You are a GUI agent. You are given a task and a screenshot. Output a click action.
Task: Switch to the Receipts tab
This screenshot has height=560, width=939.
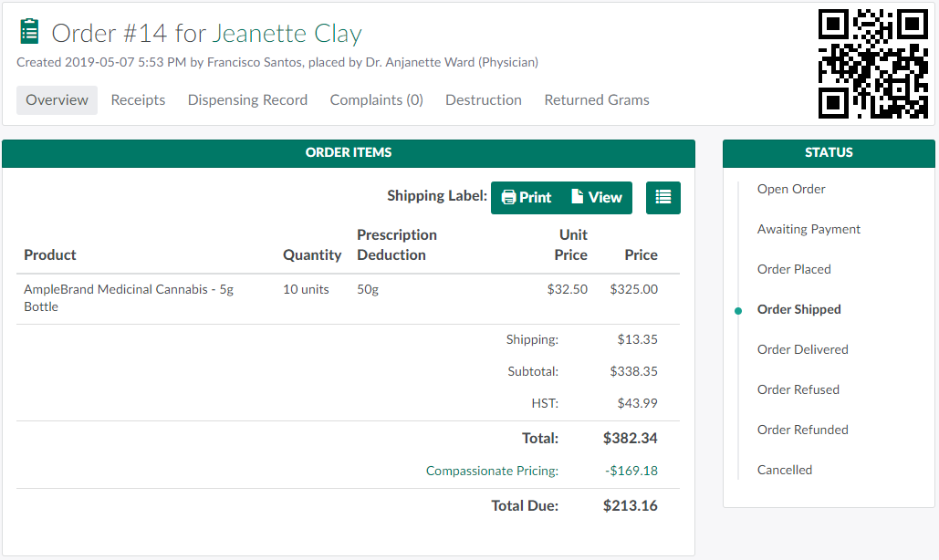click(x=138, y=100)
